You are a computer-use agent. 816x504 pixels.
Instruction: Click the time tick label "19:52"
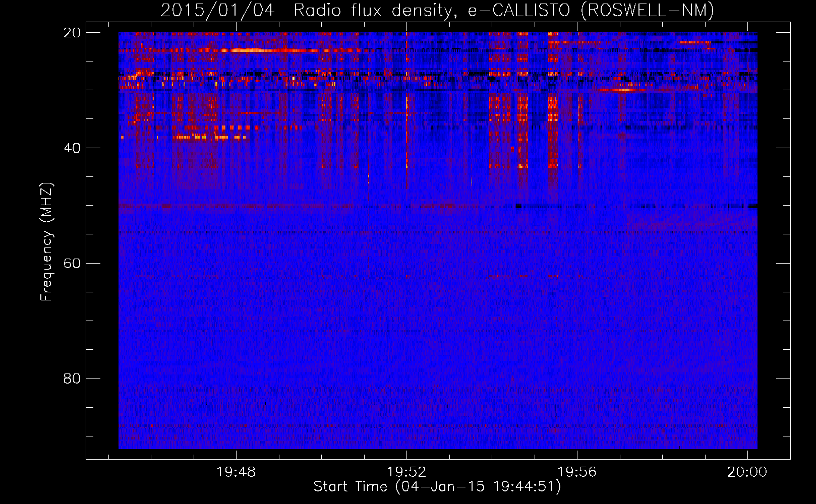point(406,472)
